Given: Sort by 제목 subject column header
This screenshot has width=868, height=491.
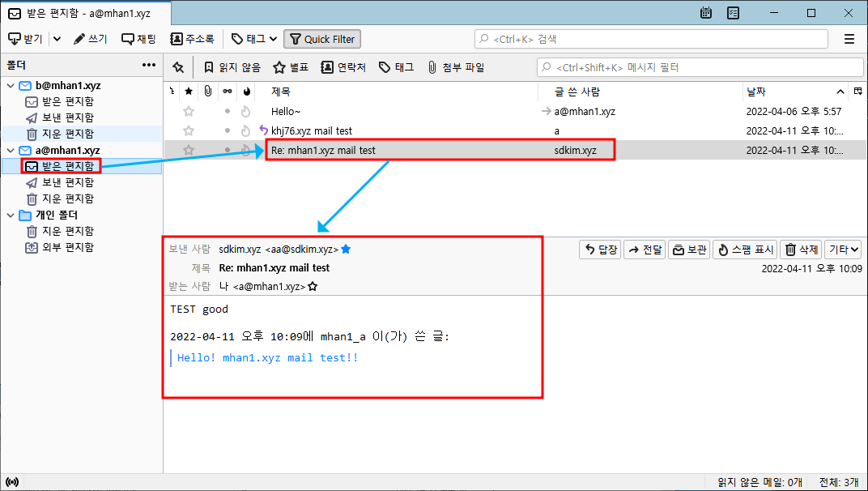Looking at the screenshot, I should (x=397, y=92).
